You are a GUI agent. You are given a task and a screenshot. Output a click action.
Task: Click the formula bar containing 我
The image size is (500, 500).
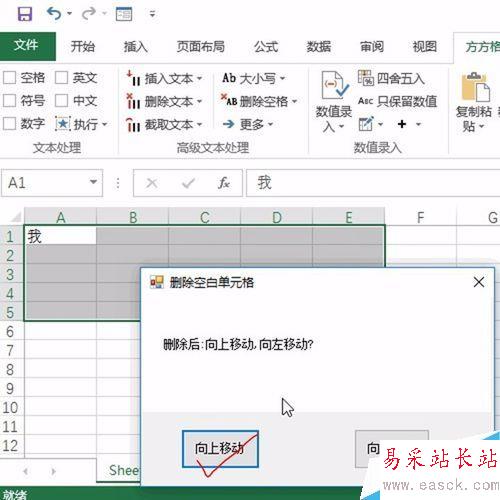[x=373, y=183]
